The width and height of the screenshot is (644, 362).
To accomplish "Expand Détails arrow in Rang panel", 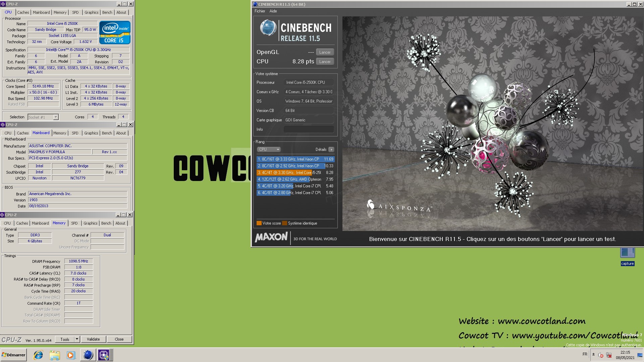I will click(331, 149).
